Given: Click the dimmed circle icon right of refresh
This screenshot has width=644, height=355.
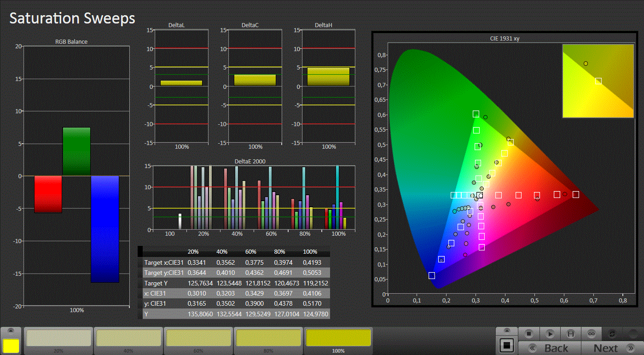Looking at the screenshot, I should click(633, 333).
